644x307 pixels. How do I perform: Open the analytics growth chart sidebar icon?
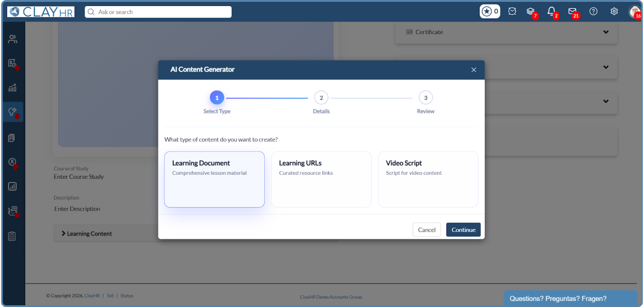[x=12, y=88]
